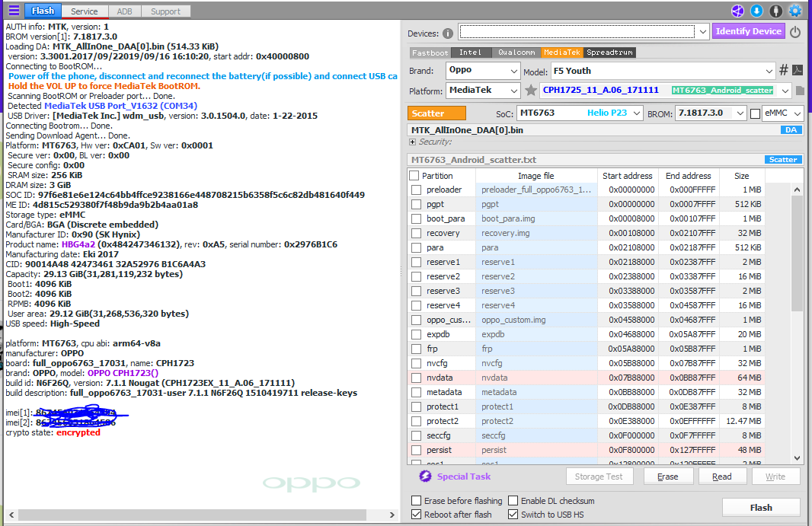The image size is (812, 526).
Task: Click the Special Task link
Action: [x=463, y=477]
